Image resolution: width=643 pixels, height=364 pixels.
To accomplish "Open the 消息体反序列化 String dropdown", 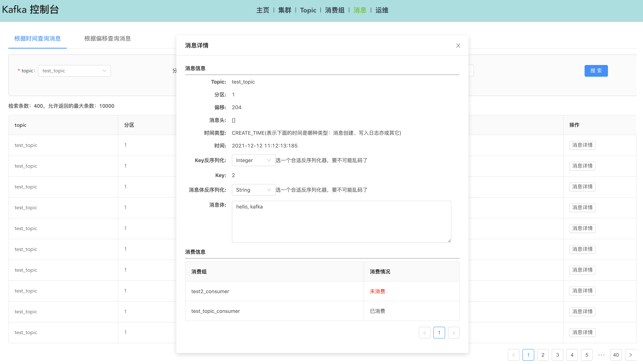I will pyautogui.click(x=253, y=190).
